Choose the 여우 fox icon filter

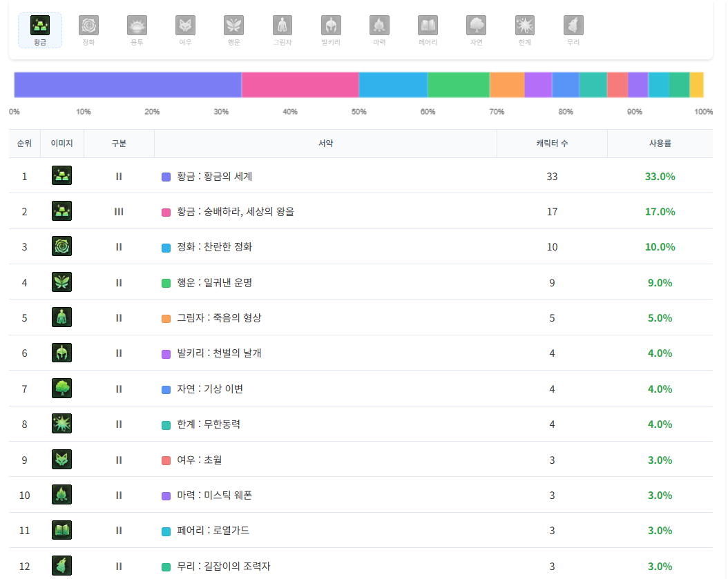185,26
